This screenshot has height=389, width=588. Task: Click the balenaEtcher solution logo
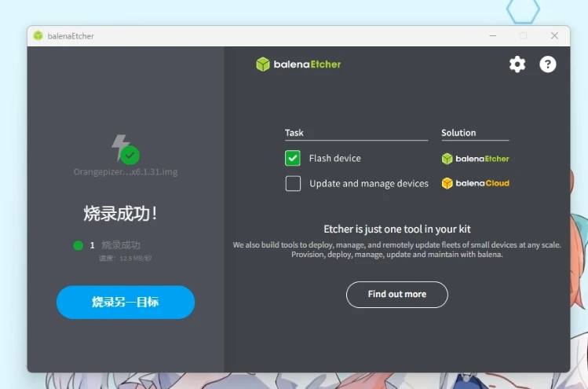point(475,159)
